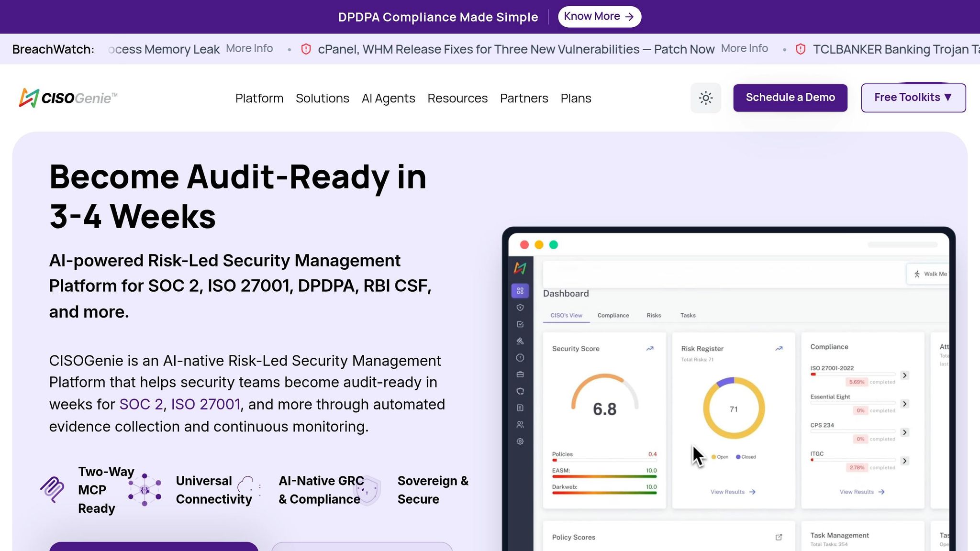Expand the Essential Eight compliance row chevron
The height and width of the screenshot is (551, 980).
click(904, 404)
